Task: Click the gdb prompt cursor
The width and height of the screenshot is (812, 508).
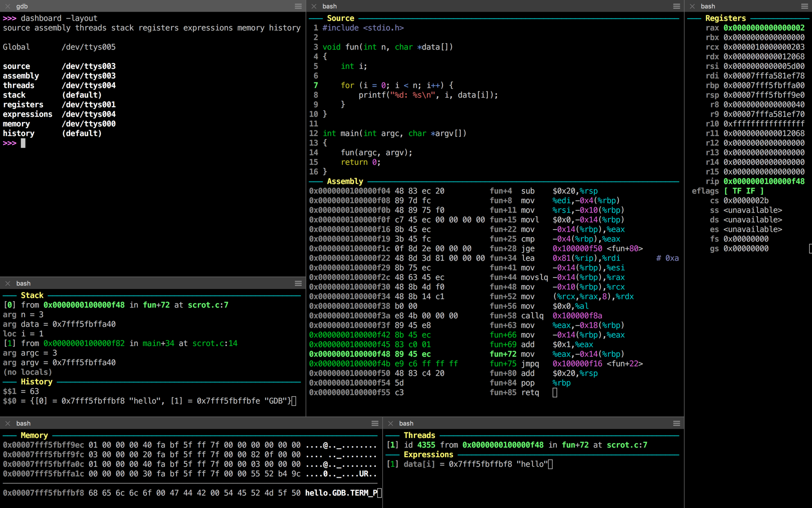Action: pos(23,143)
